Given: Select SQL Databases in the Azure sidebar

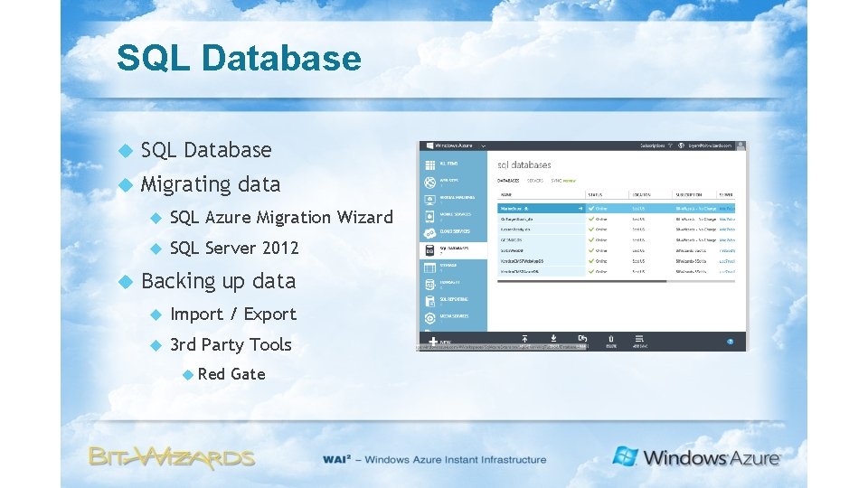Looking at the screenshot, I should point(453,249).
